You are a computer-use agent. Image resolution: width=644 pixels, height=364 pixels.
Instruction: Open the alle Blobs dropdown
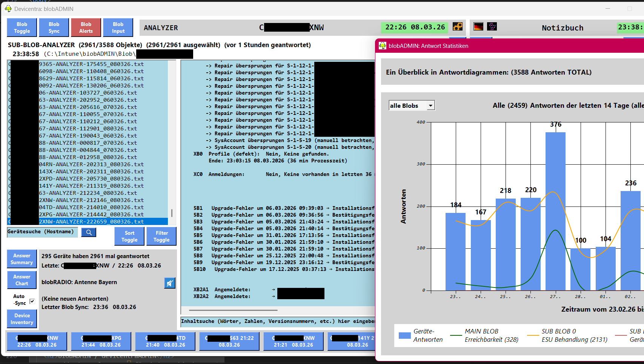(430, 106)
